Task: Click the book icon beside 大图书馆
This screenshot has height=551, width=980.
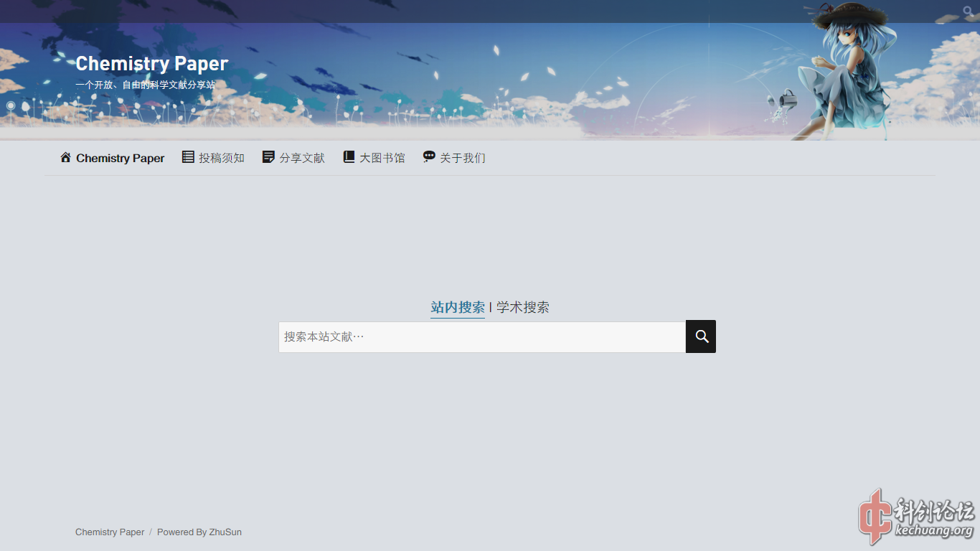Action: point(349,157)
